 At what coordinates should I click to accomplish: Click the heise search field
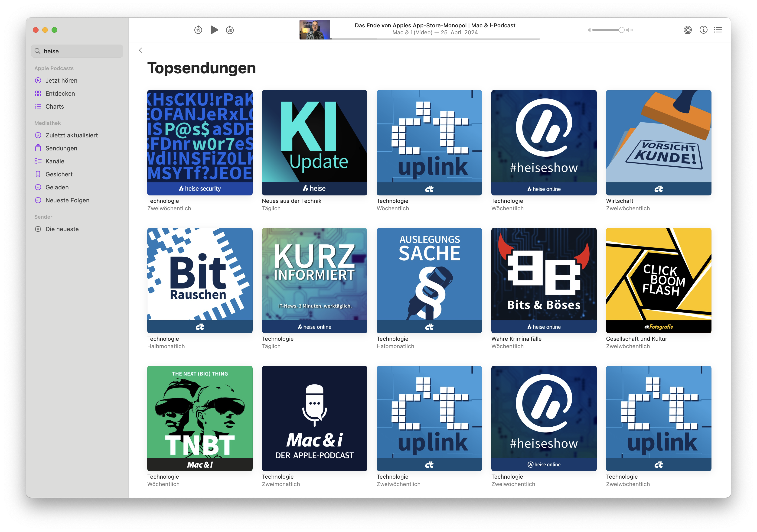coord(78,51)
